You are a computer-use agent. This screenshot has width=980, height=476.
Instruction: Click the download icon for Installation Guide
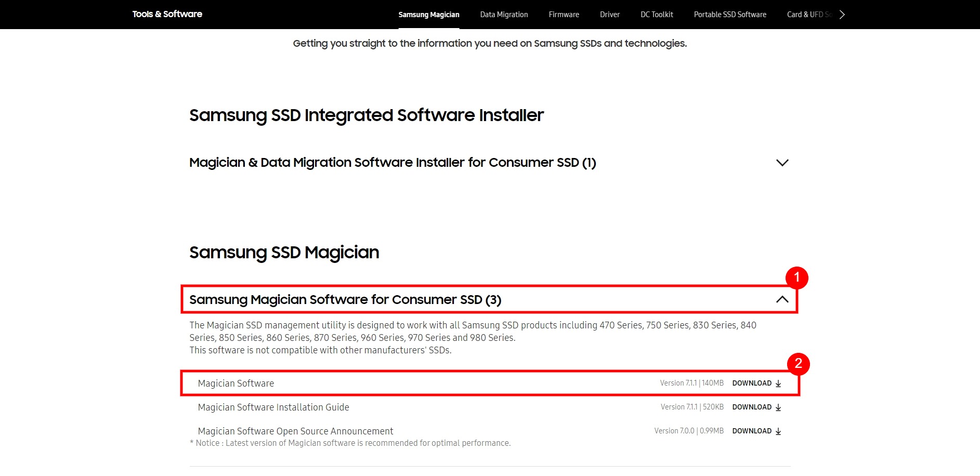pos(778,407)
